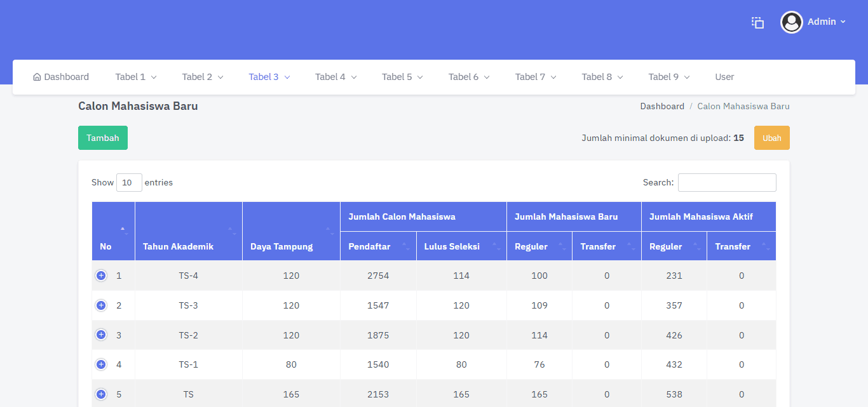The image size is (868, 407).
Task: Sort table by Lulus Seleksi
Action: click(x=461, y=246)
